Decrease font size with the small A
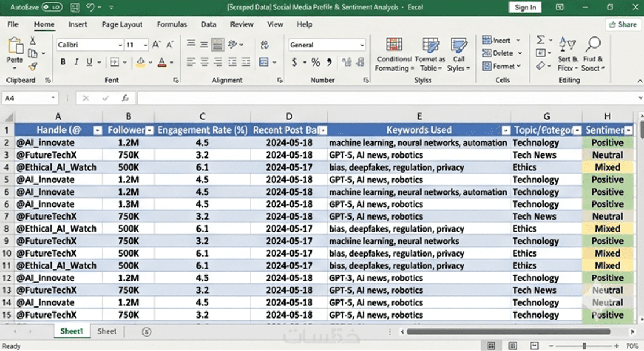Screen dimensions: 644x351 point(170,45)
